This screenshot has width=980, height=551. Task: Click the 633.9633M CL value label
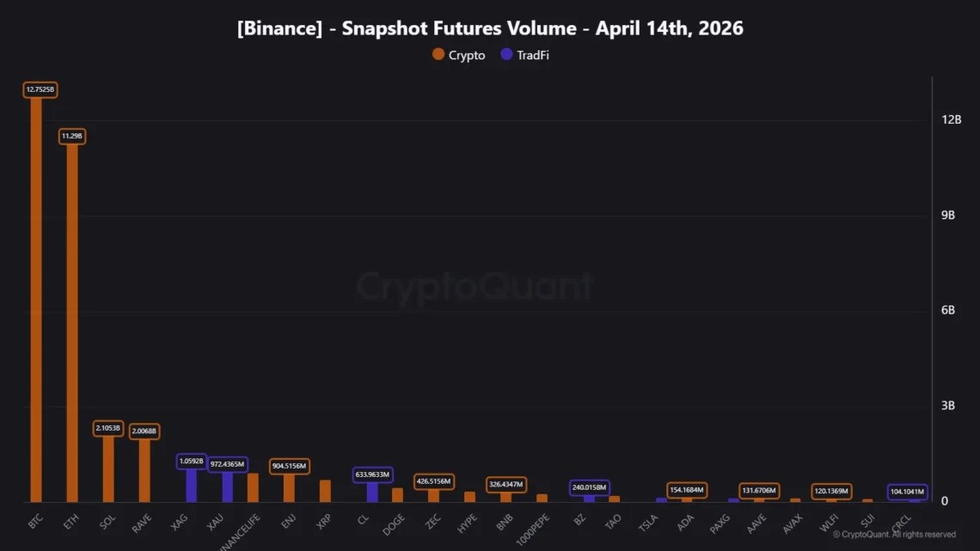(372, 474)
